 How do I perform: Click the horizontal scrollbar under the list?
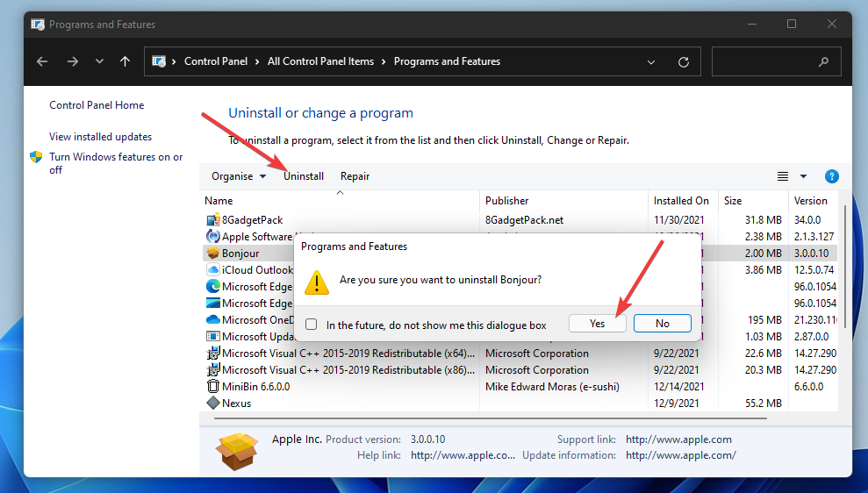[x=490, y=418]
